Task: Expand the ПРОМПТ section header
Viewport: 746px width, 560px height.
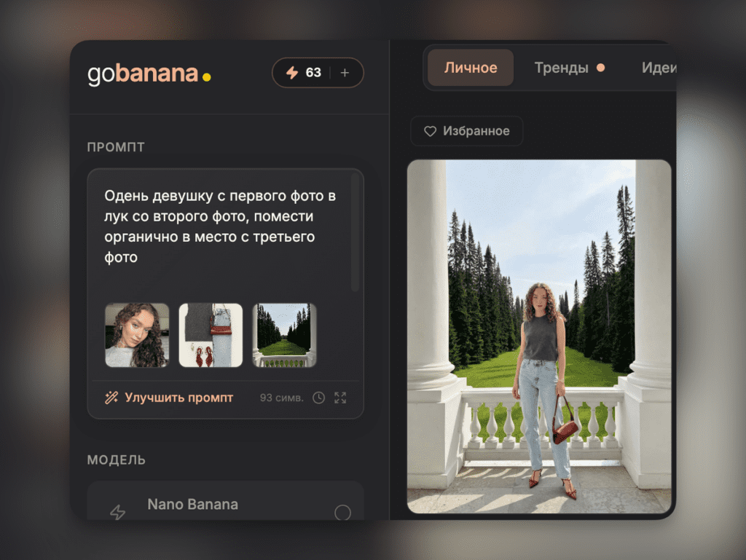Action: pos(117,146)
